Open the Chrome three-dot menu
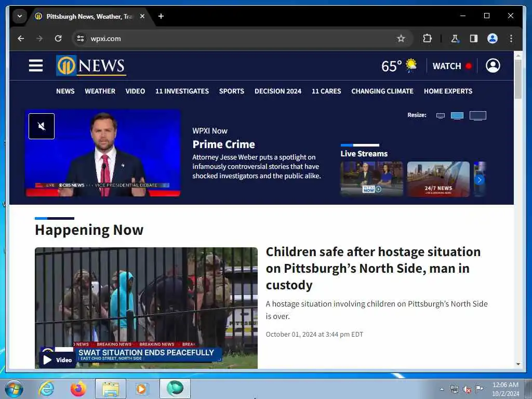The width and height of the screenshot is (532, 399). 511,38
